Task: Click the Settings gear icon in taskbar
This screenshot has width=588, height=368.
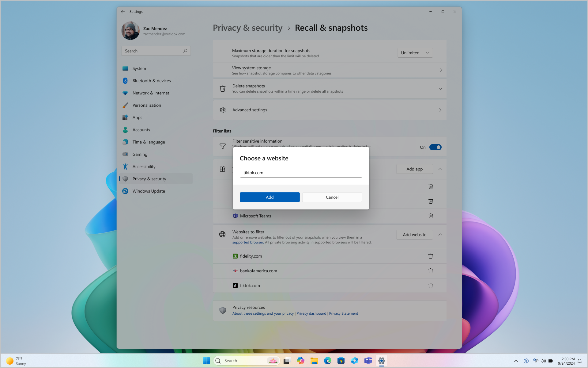Action: pos(381,361)
